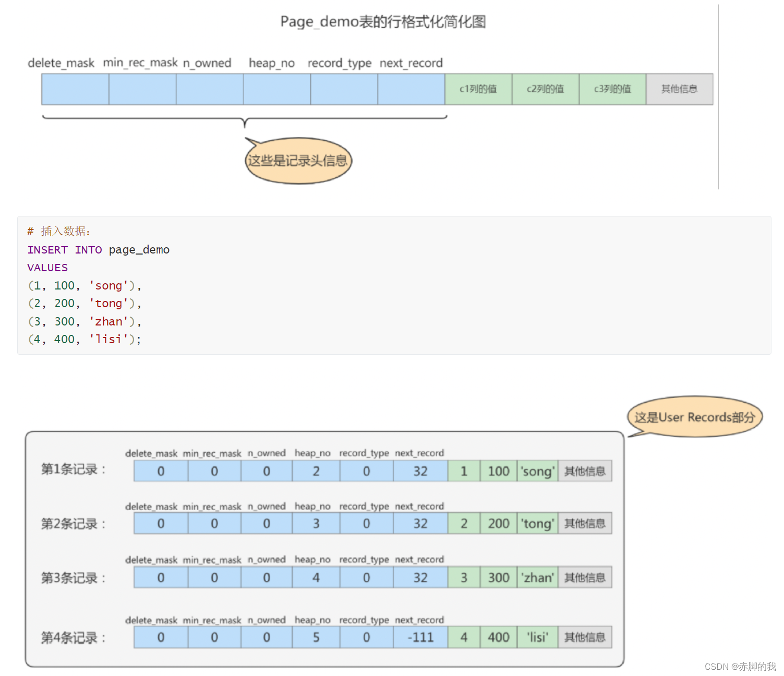
Task: Click the "min_rec_mask" label in the header diagram
Action: (140, 63)
